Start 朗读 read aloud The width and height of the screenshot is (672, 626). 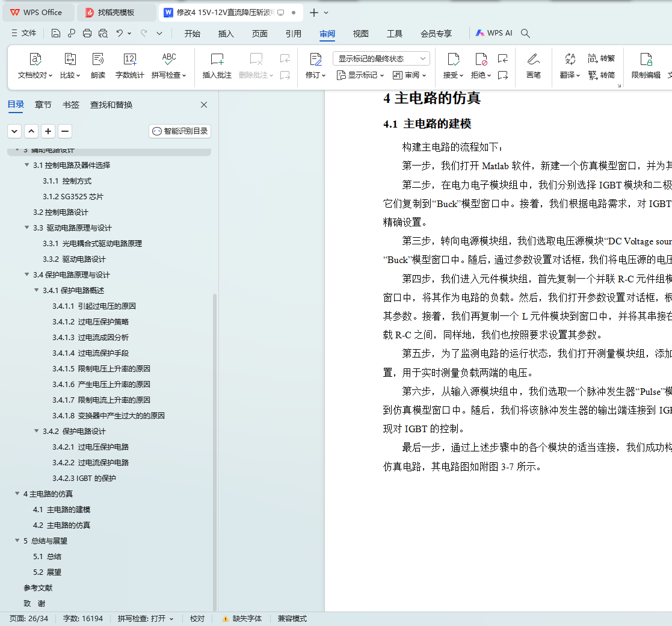tap(97, 65)
